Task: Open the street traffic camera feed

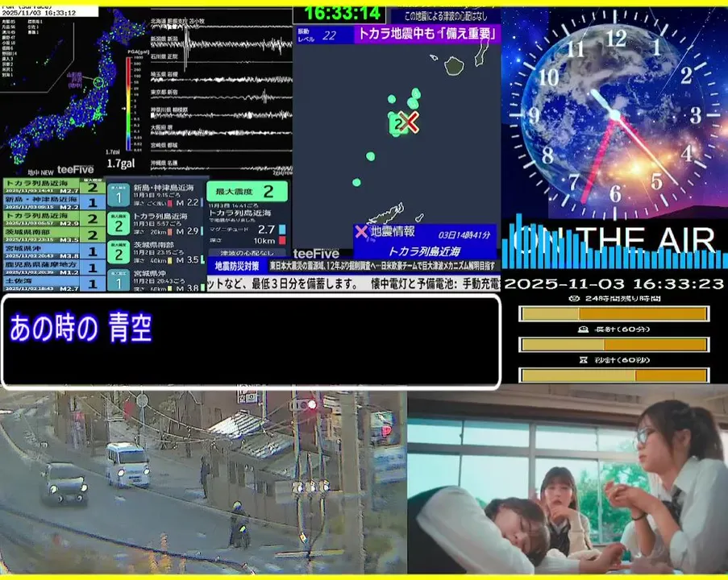Action: (x=203, y=482)
